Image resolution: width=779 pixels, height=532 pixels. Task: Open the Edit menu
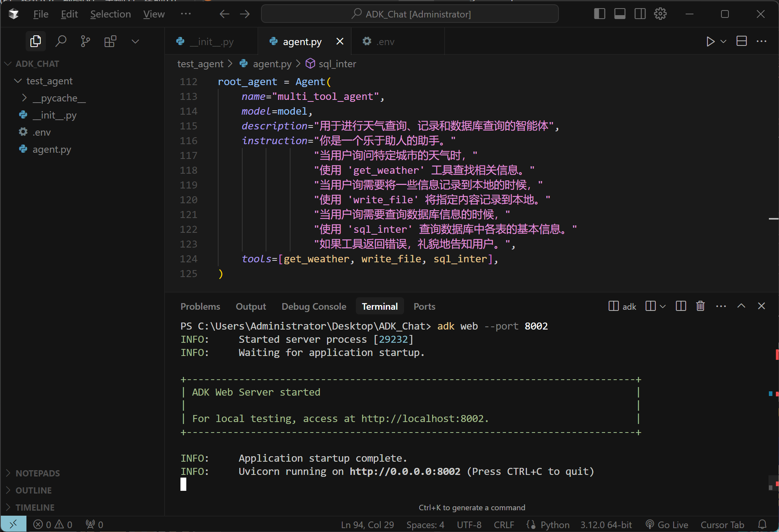(x=69, y=14)
